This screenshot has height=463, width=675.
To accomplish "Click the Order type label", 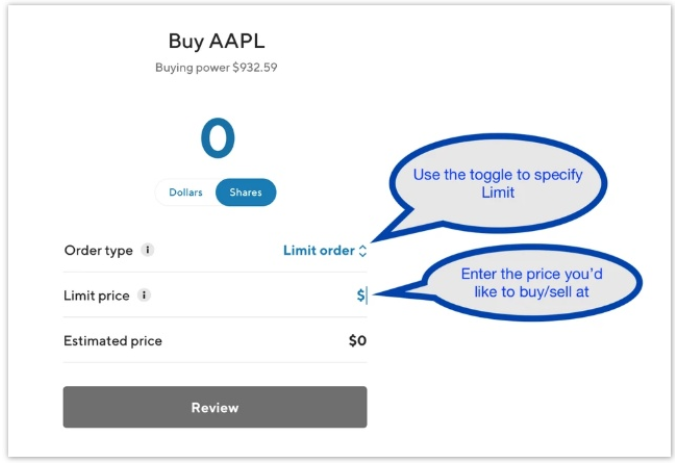I will [x=97, y=251].
